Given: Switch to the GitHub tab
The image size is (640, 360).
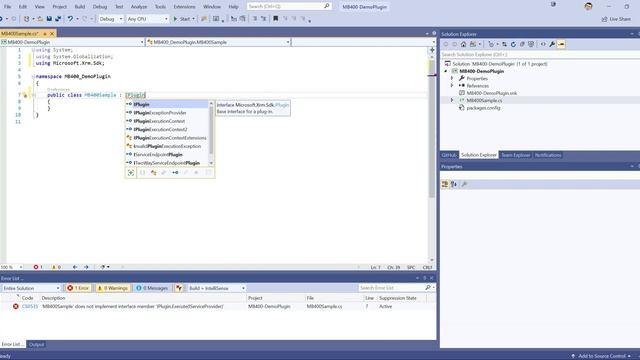Looking at the screenshot, I should coord(449,155).
